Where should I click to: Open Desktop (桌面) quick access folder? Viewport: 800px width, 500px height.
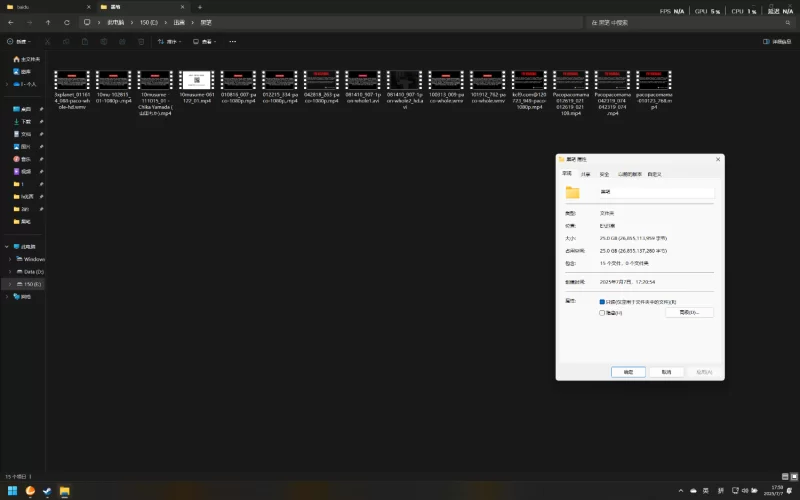(22, 109)
